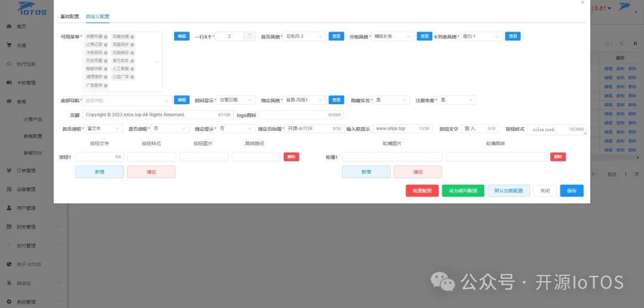Click the red 删除 button in 轮播1 row
The image size is (644, 308).
[558, 157]
